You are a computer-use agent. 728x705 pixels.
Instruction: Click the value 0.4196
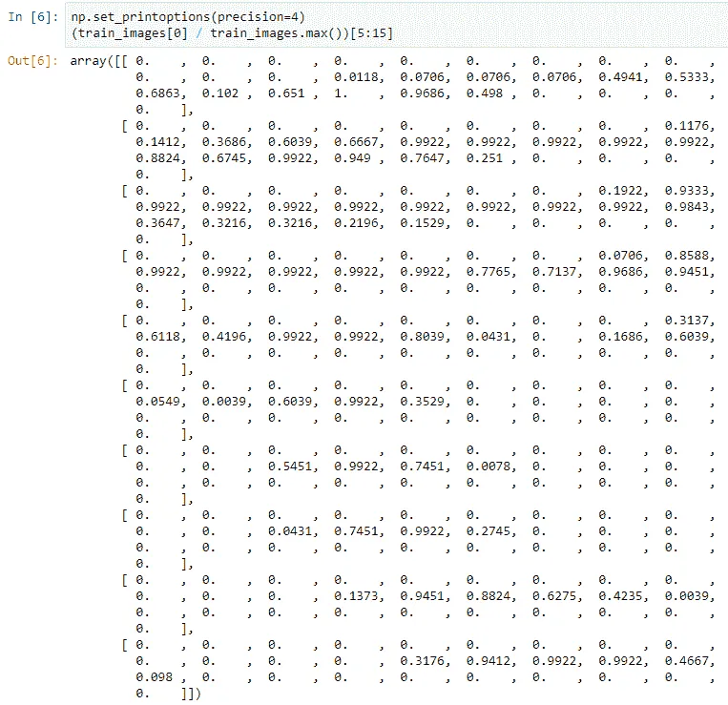point(224,337)
